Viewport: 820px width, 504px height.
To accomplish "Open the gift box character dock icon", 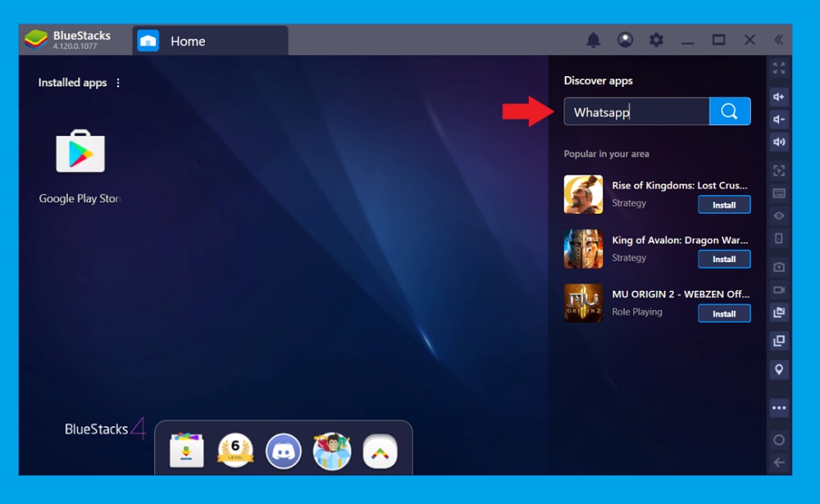I will pos(331,451).
